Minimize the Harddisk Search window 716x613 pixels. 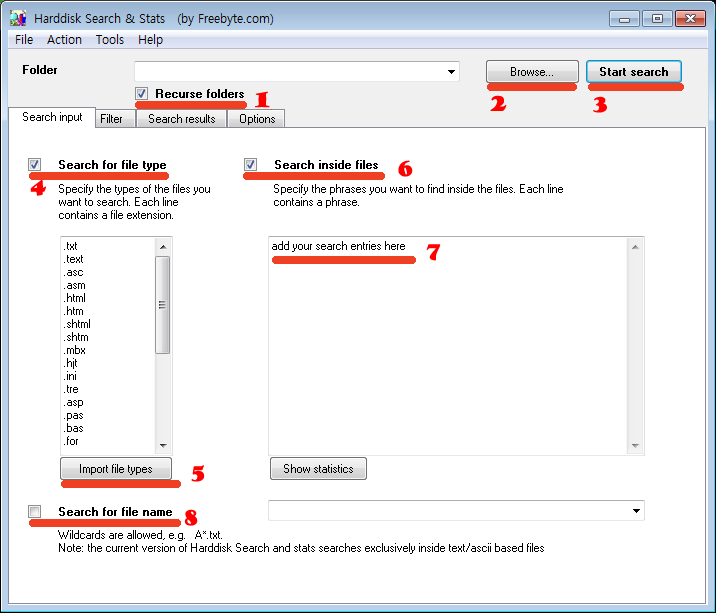click(624, 19)
